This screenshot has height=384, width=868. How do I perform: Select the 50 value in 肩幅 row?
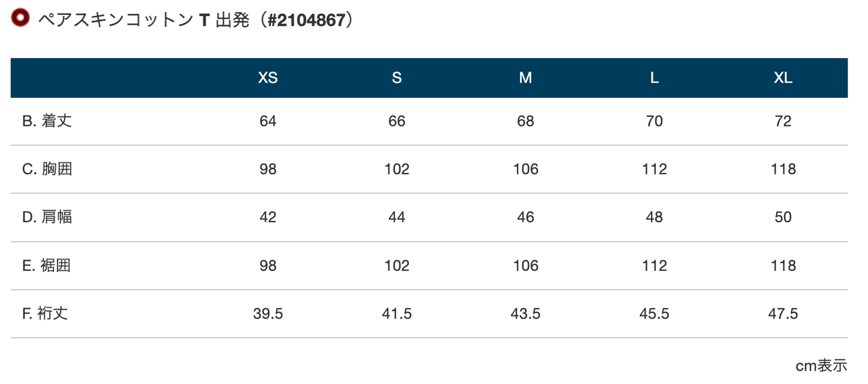pyautogui.click(x=783, y=217)
